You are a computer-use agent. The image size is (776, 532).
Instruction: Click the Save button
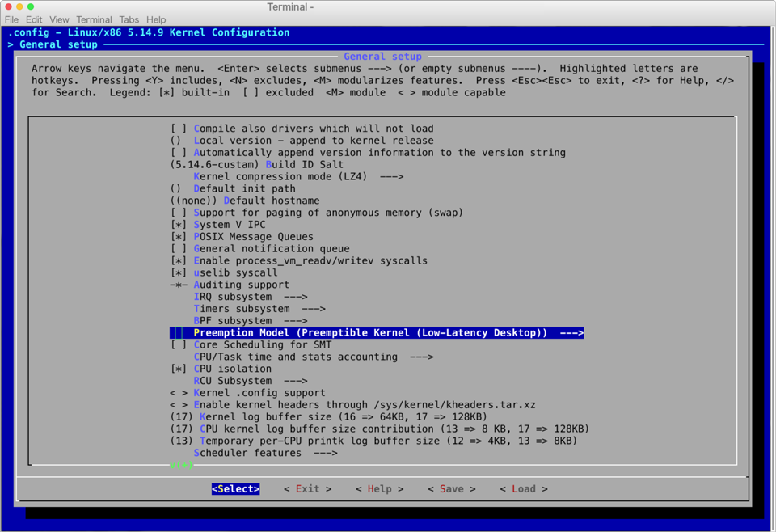pyautogui.click(x=451, y=489)
